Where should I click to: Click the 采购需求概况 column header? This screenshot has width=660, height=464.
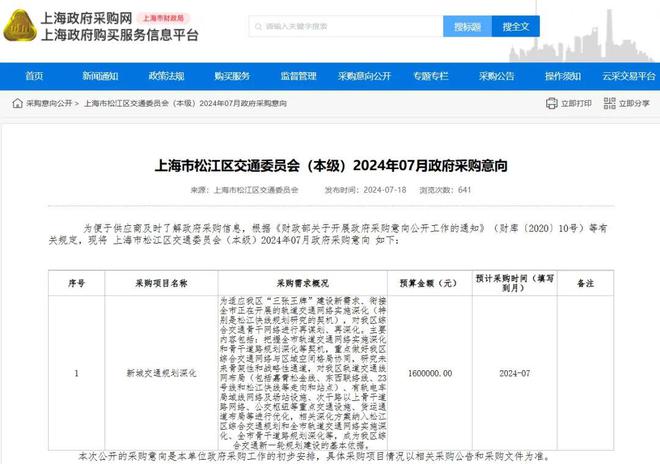pos(303,283)
